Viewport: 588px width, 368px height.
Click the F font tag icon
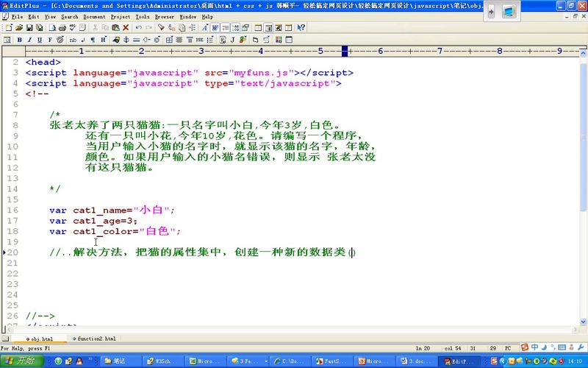[49, 40]
